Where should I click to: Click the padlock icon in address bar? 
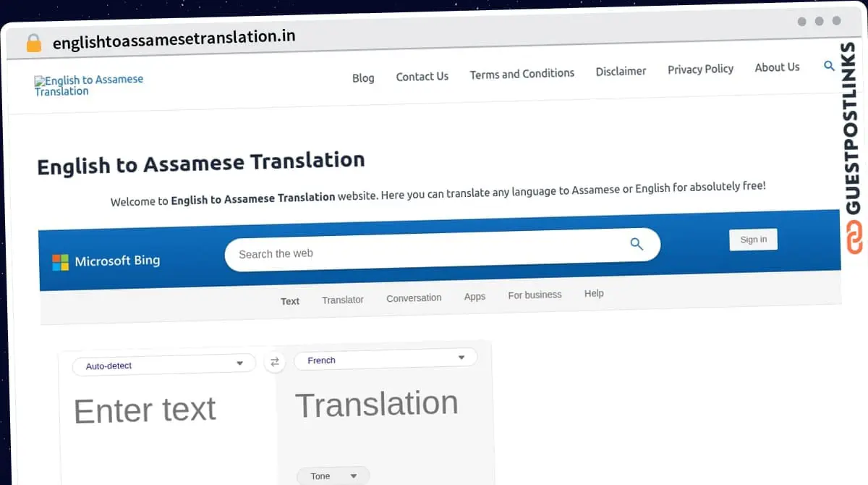pyautogui.click(x=33, y=43)
